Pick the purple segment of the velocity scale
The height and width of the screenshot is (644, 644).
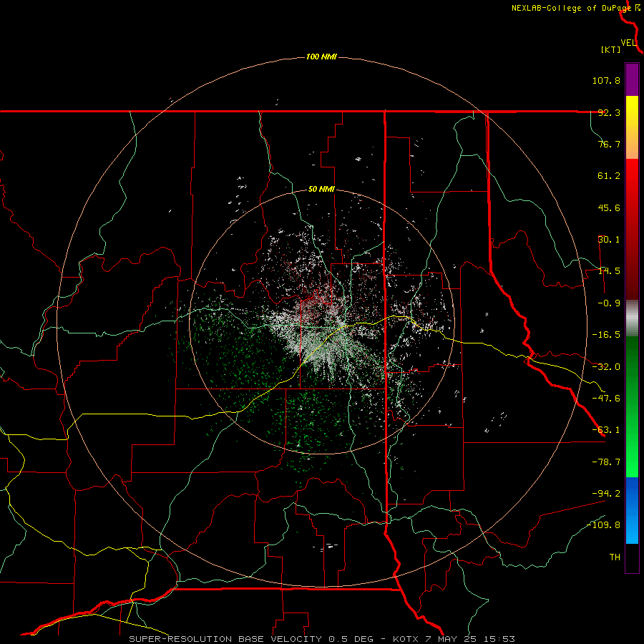[x=632, y=79]
